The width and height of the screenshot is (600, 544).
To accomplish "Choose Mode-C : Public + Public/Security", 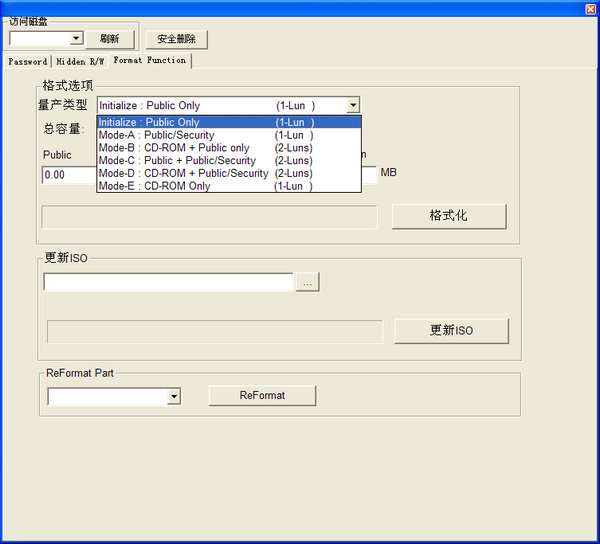I will (x=229, y=160).
